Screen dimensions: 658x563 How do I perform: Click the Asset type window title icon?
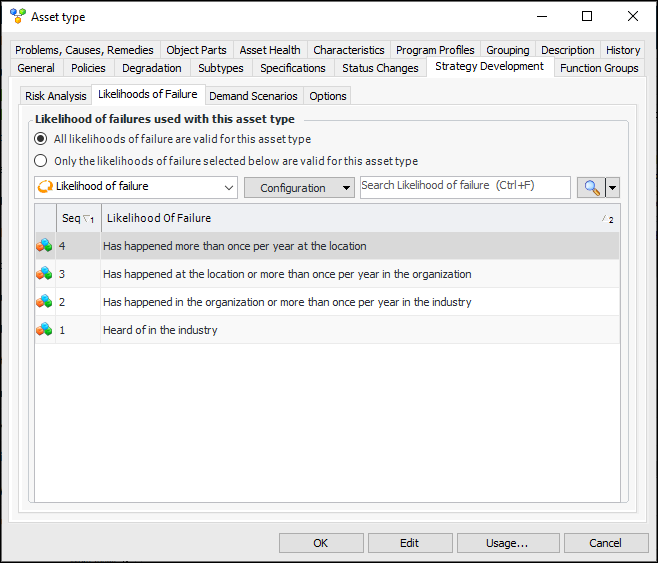(17, 16)
